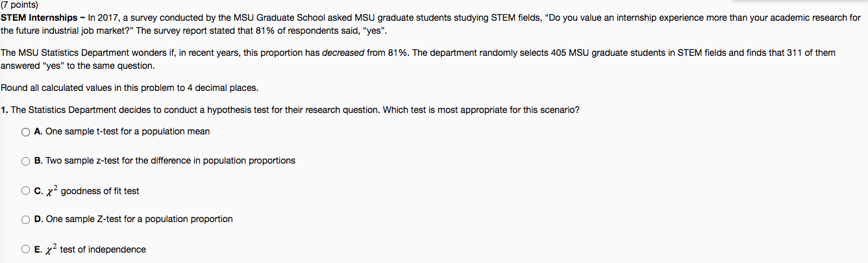Click the χ² symbol in option E
This screenshot has width=868, height=263.
point(51,248)
